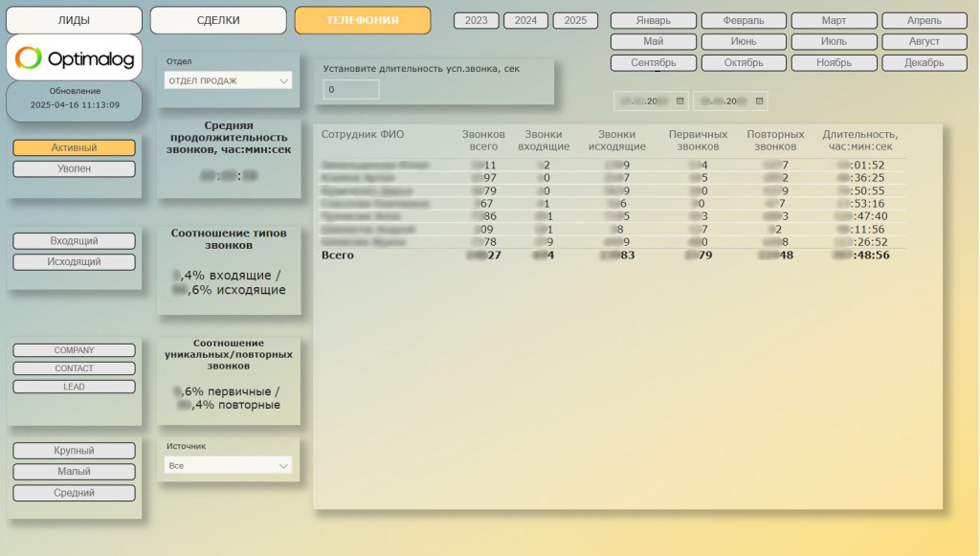Screen dimensions: 980x556
Task: Open the end date calendar picker icon
Action: pyautogui.click(x=759, y=100)
